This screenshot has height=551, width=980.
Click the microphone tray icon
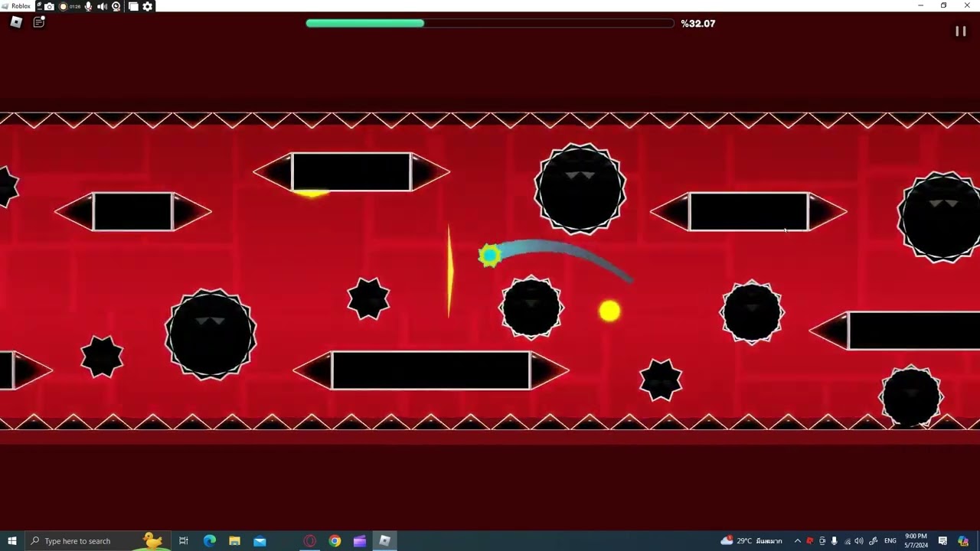pyautogui.click(x=834, y=541)
